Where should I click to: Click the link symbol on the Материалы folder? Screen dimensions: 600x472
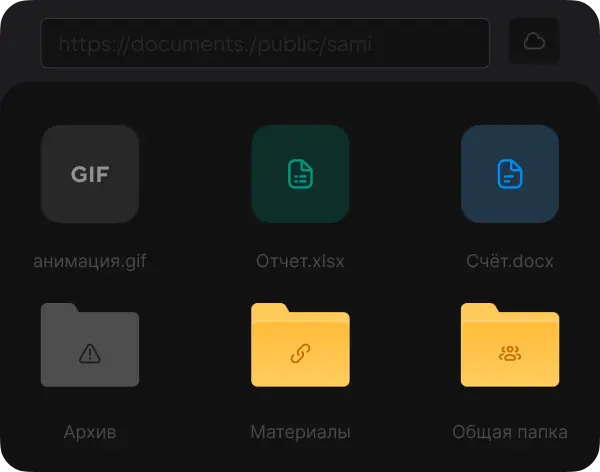pyautogui.click(x=300, y=352)
